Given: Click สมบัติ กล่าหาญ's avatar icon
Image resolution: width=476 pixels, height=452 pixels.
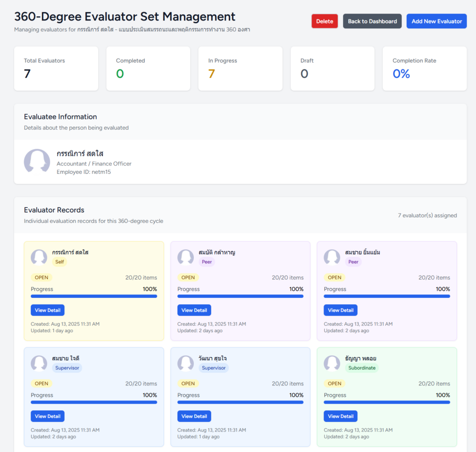Looking at the screenshot, I should pyautogui.click(x=185, y=257).
